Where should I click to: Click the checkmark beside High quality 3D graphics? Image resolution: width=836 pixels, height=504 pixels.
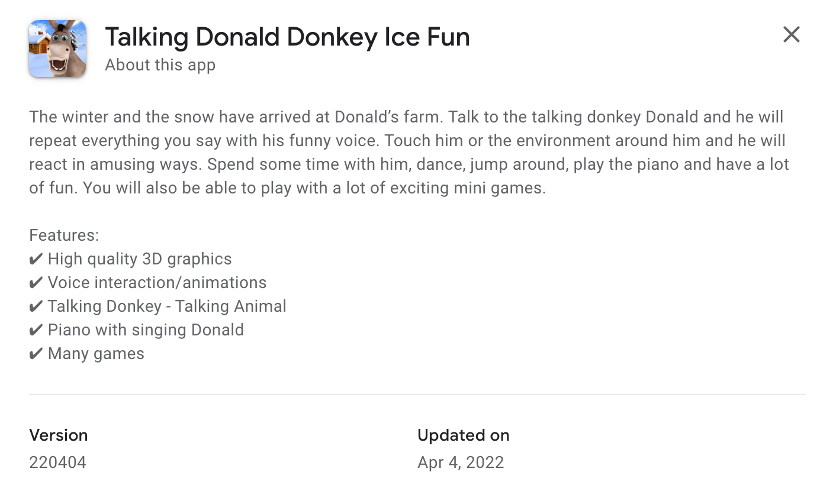pyautogui.click(x=36, y=259)
